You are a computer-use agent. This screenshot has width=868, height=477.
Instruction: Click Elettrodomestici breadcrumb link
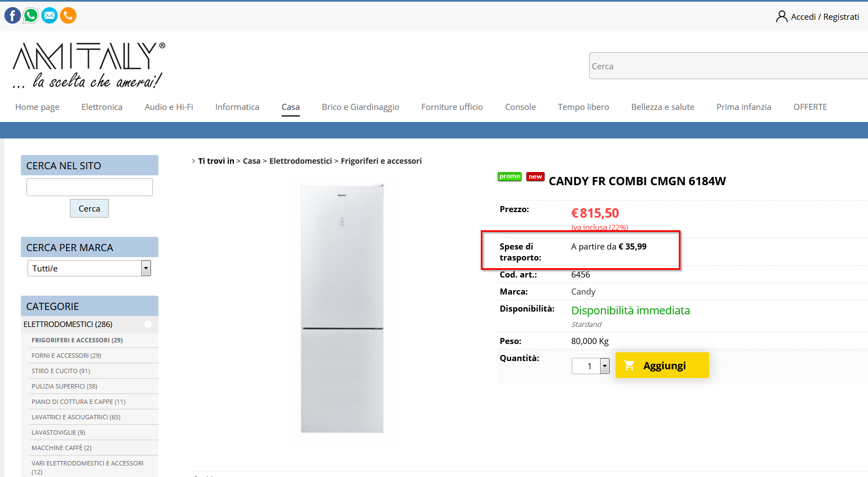coord(300,161)
